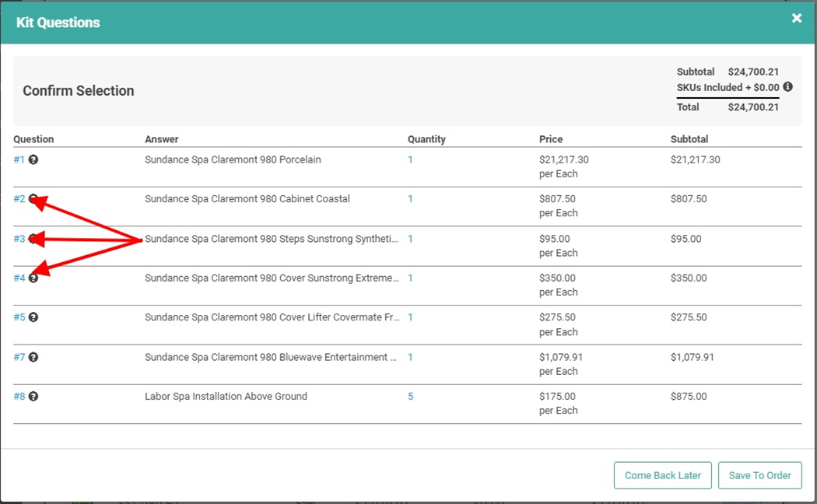The height and width of the screenshot is (504, 817).
Task: Open question #8 link
Action: coord(19,397)
